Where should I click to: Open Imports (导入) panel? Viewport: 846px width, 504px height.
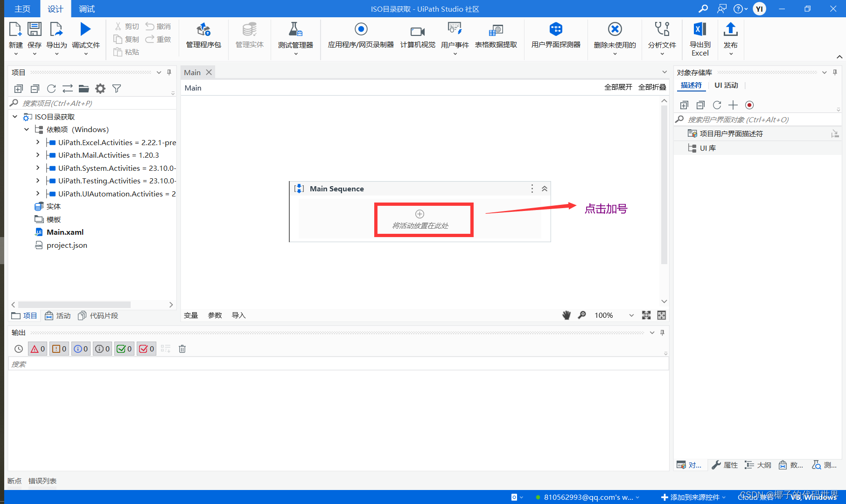pos(239,315)
